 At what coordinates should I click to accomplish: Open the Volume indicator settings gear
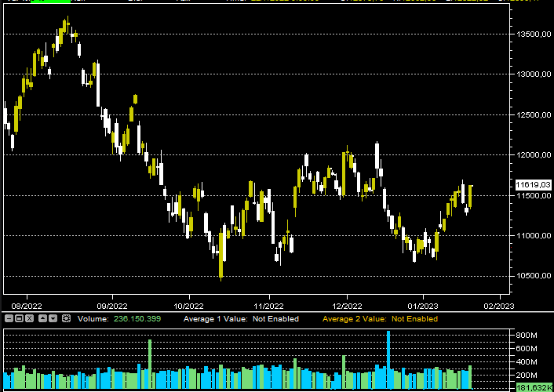point(66,318)
